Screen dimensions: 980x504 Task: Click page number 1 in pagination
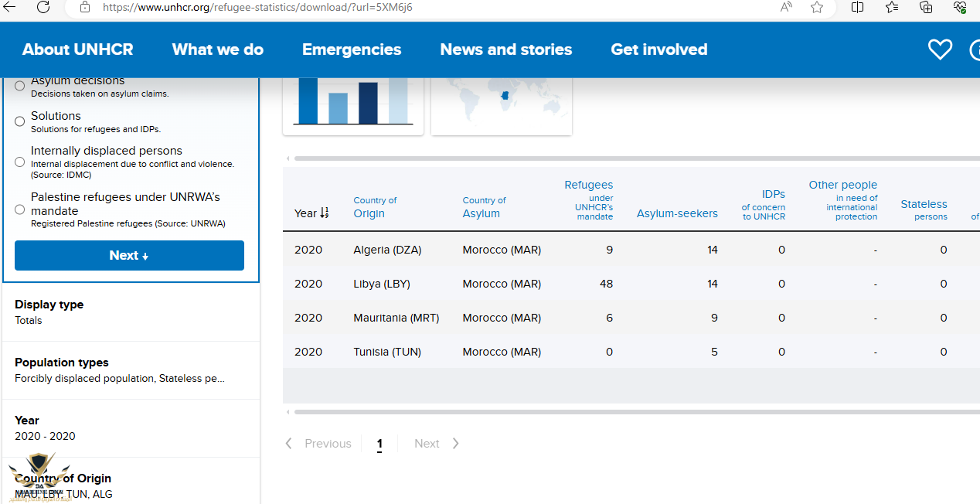[379, 444]
